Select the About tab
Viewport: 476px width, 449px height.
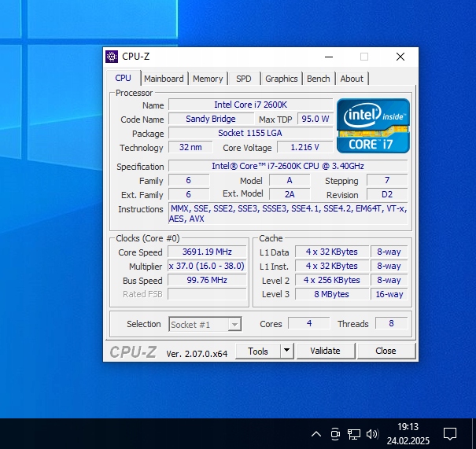point(352,79)
